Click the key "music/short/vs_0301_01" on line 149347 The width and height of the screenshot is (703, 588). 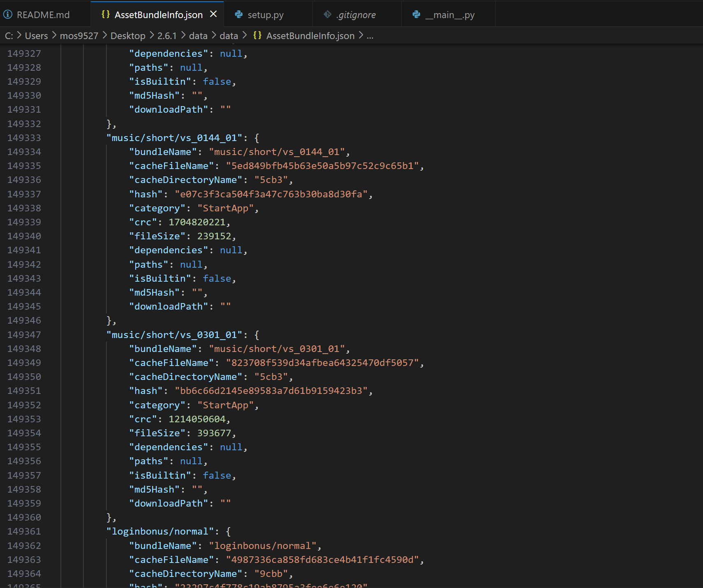point(174,335)
